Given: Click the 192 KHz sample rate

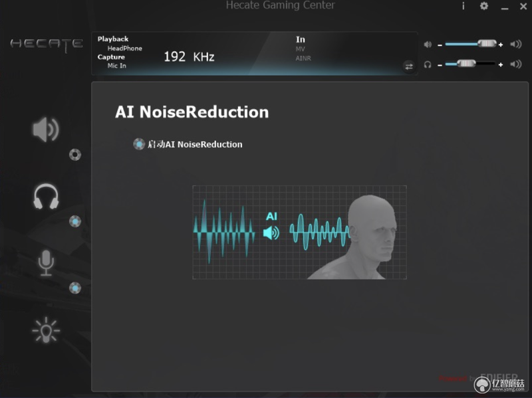Looking at the screenshot, I should [x=189, y=56].
